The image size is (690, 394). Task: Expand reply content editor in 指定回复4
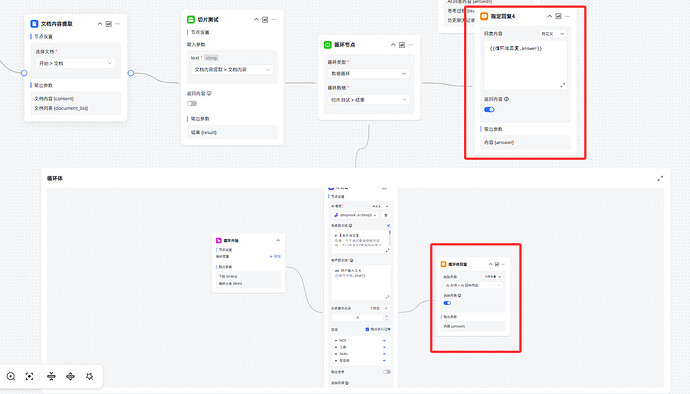coord(562,85)
